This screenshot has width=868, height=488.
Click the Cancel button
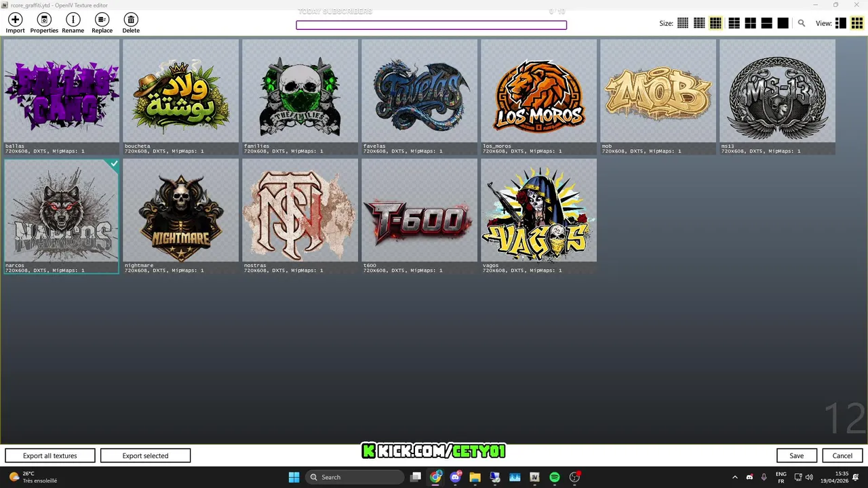(x=842, y=455)
